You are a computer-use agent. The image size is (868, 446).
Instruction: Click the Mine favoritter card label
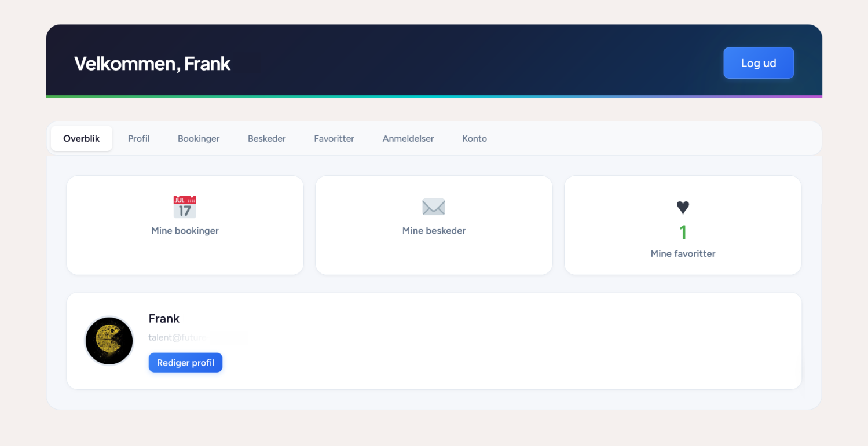pos(683,254)
